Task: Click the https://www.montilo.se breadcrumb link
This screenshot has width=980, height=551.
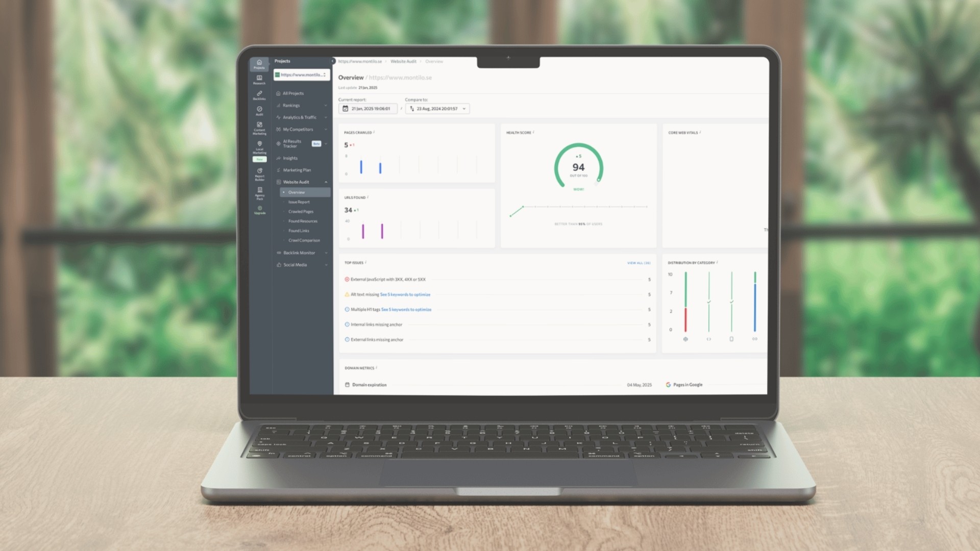Action: click(360, 61)
